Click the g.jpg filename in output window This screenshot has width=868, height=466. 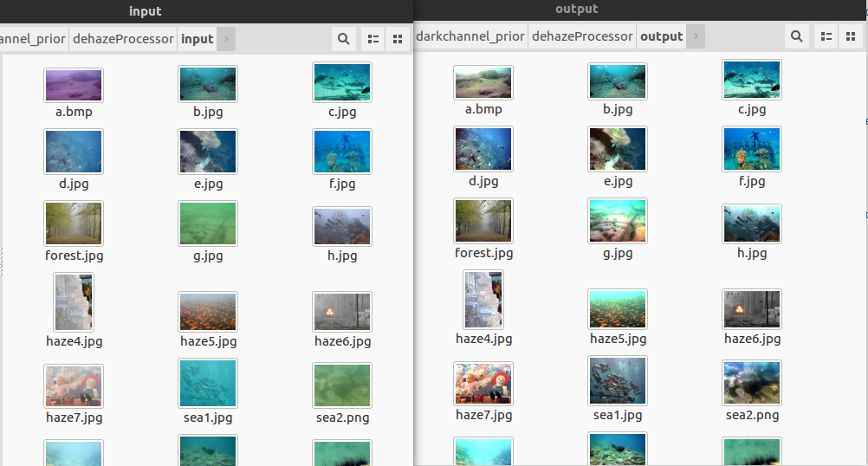(618, 254)
